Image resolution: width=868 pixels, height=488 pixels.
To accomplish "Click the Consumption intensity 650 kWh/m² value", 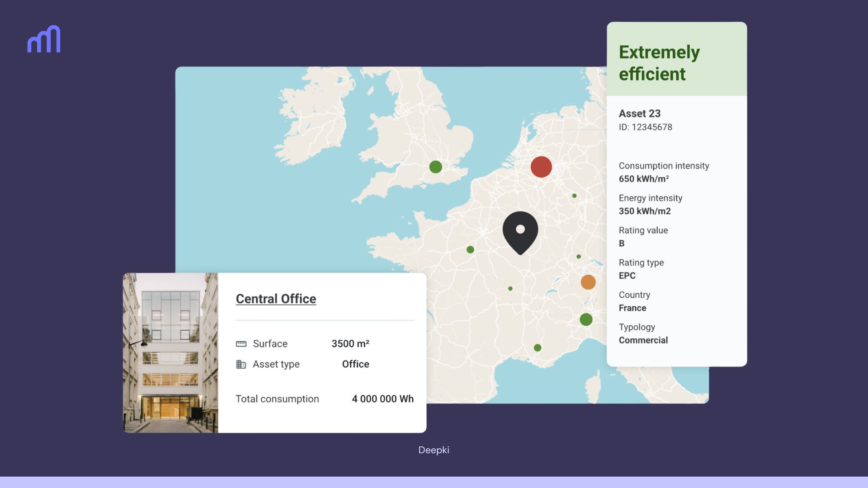I will click(644, 179).
